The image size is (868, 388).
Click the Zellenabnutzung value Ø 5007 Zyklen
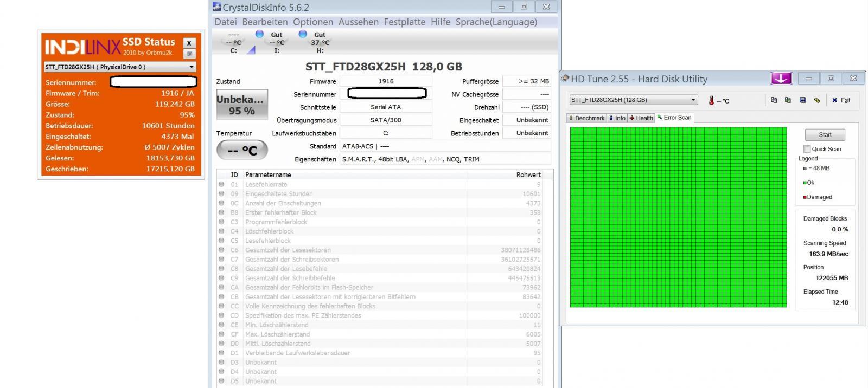point(169,147)
